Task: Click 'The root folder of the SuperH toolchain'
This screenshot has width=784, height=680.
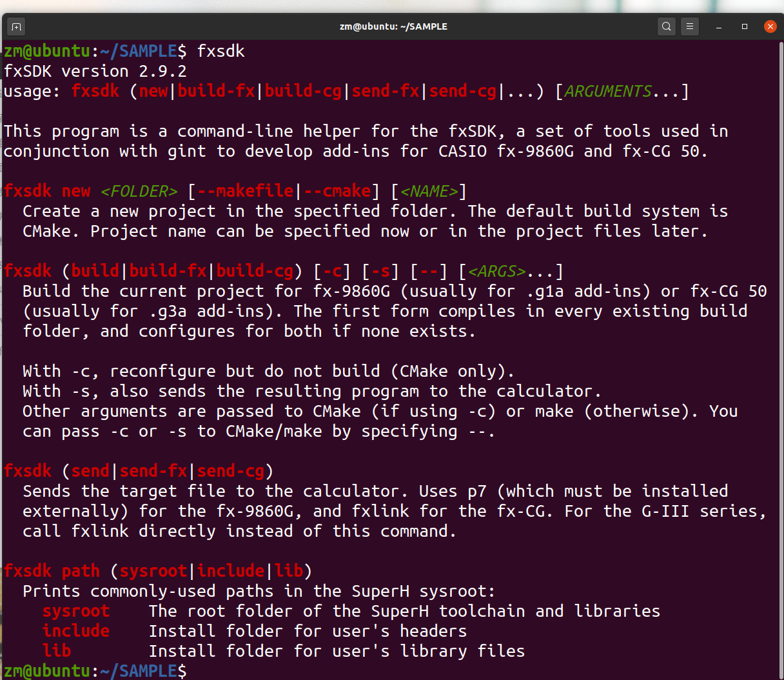Action: [x=337, y=611]
